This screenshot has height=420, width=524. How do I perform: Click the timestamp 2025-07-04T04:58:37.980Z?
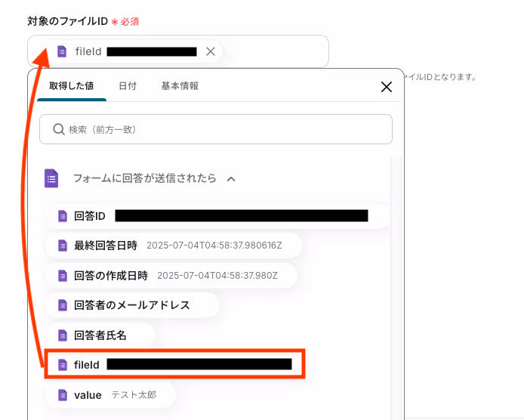point(217,276)
